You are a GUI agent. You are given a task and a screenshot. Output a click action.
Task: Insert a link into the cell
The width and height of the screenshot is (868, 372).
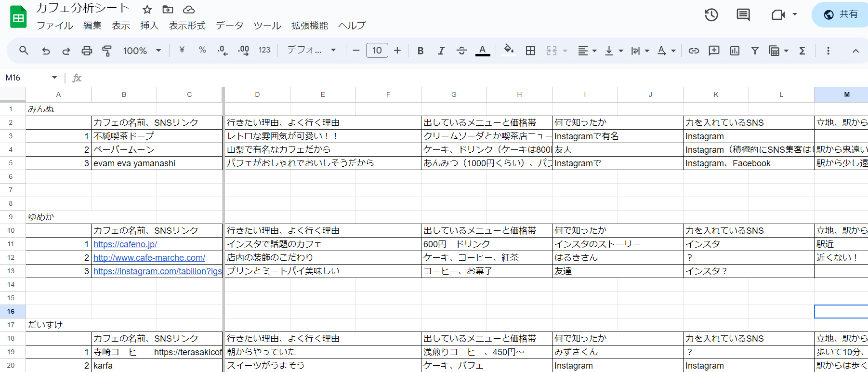[694, 51]
